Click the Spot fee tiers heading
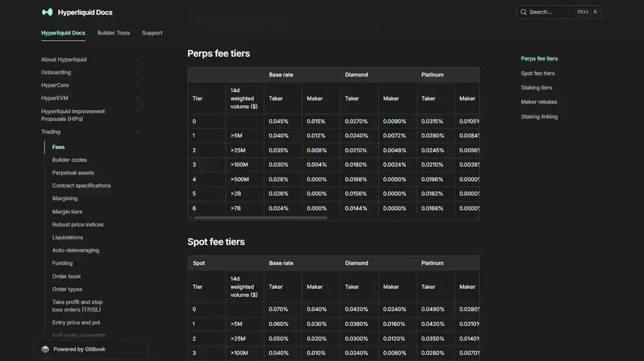 [x=216, y=241]
